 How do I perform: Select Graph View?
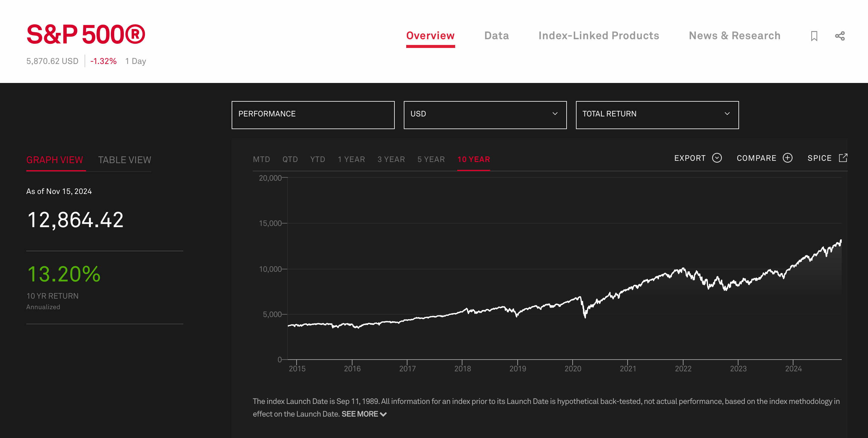(x=55, y=160)
